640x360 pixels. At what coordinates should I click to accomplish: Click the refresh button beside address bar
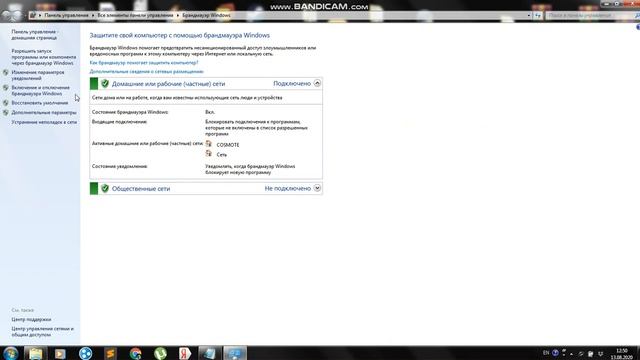coord(538,16)
